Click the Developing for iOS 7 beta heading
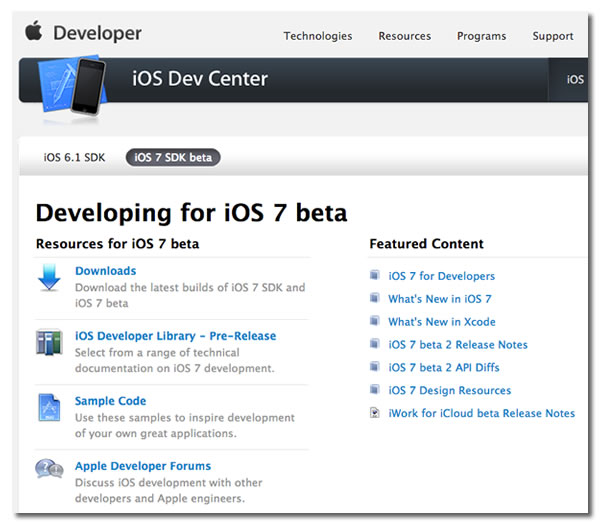This screenshot has width=600, height=523. pos(191,213)
